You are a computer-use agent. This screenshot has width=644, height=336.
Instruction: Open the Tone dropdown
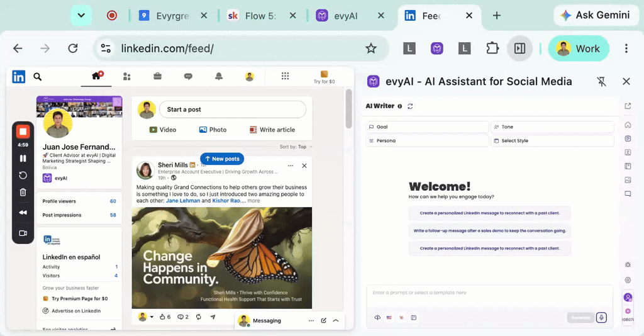click(x=552, y=127)
